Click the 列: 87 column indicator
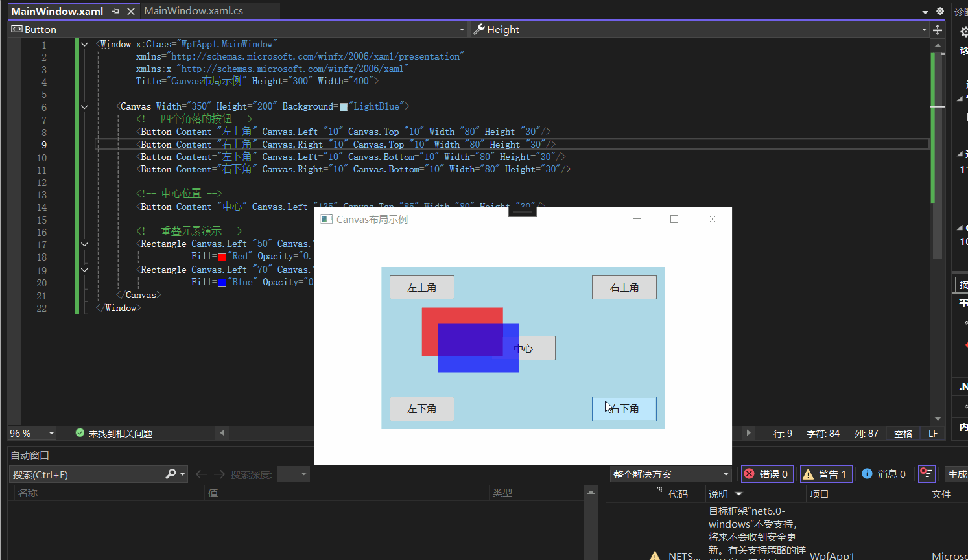 point(866,434)
